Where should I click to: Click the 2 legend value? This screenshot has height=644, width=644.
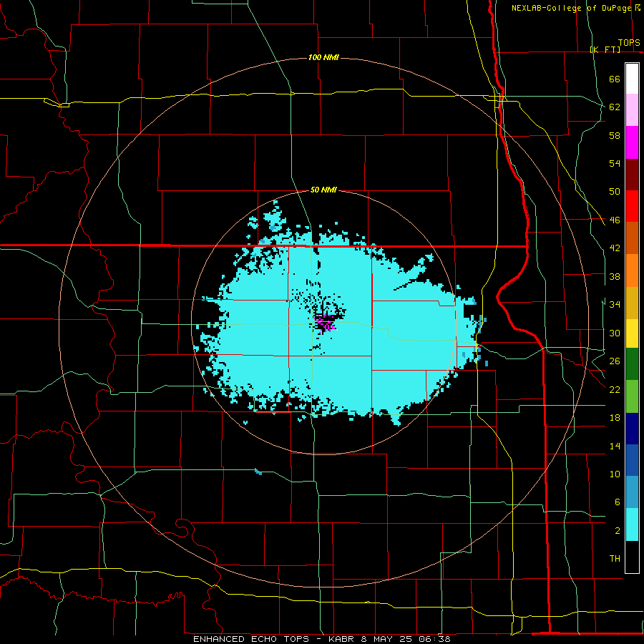pyautogui.click(x=617, y=530)
